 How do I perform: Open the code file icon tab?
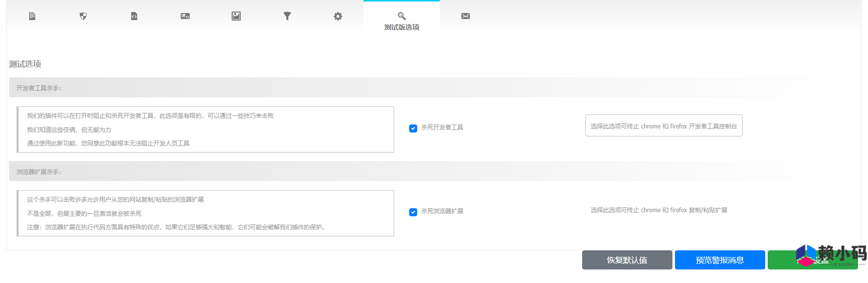coord(134,16)
